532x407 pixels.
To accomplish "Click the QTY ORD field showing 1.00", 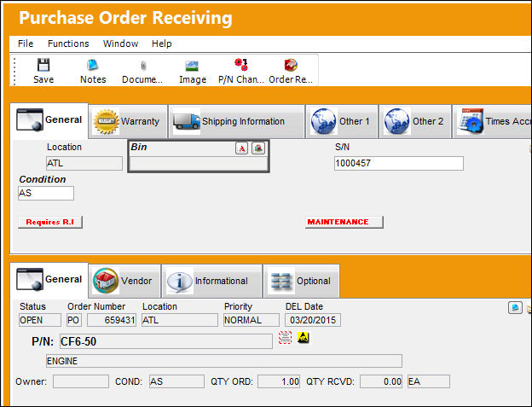I will (279, 381).
